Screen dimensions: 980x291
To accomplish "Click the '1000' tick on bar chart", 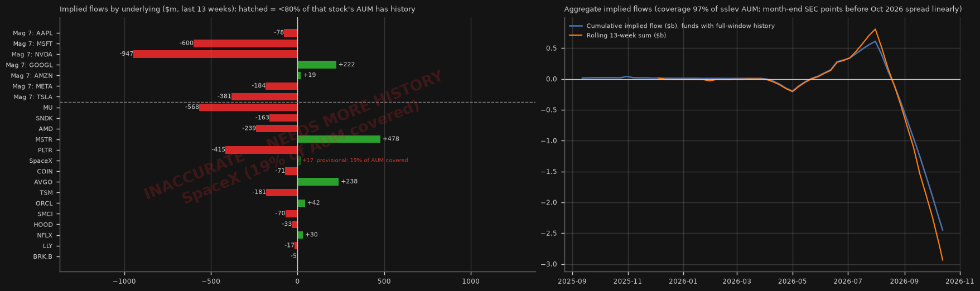I will pos(471,282).
